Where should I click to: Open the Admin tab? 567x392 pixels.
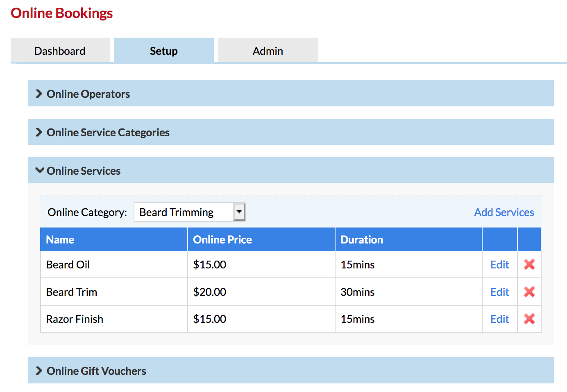point(268,51)
